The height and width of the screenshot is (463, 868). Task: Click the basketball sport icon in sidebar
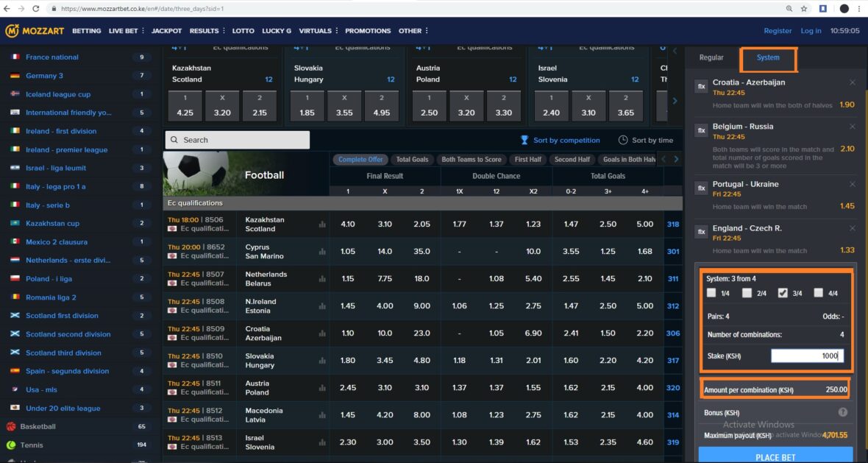coord(11,426)
